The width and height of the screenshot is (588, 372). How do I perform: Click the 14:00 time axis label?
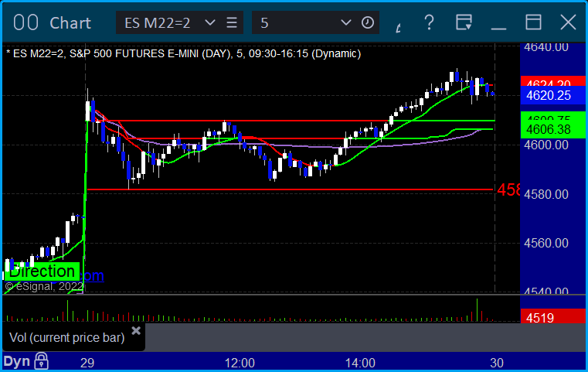click(360, 363)
